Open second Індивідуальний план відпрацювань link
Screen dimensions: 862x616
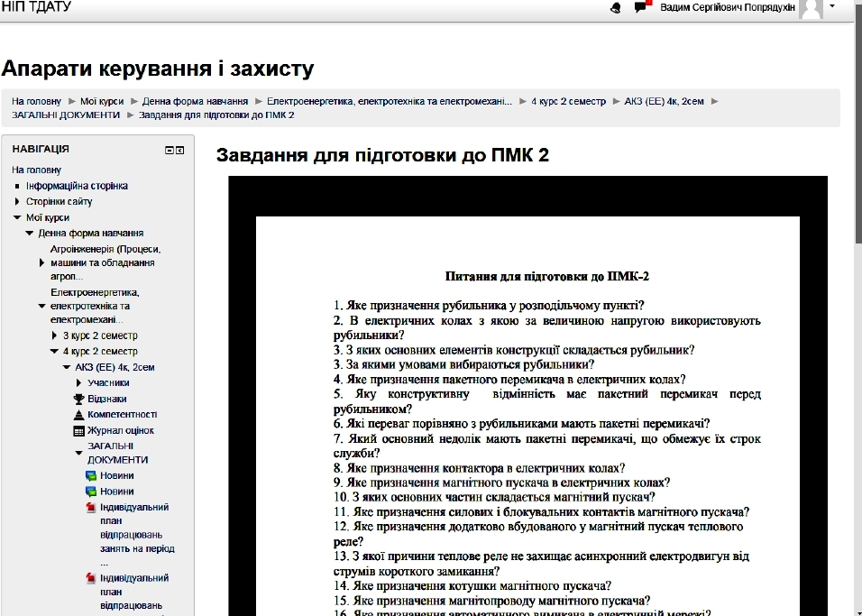134,593
